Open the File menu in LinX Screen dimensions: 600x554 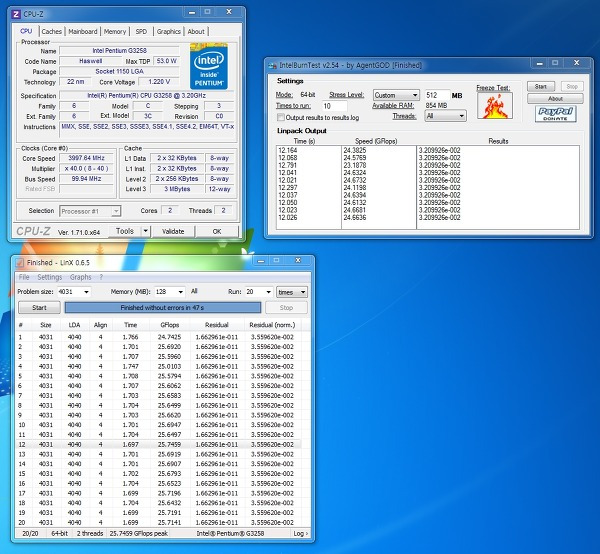point(24,277)
